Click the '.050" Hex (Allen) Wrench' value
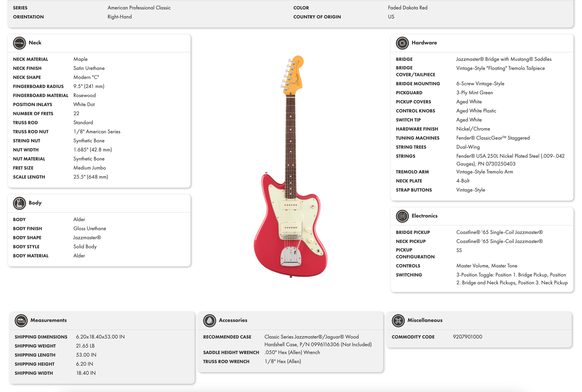Viewport: 582px width, 392px height. click(292, 352)
